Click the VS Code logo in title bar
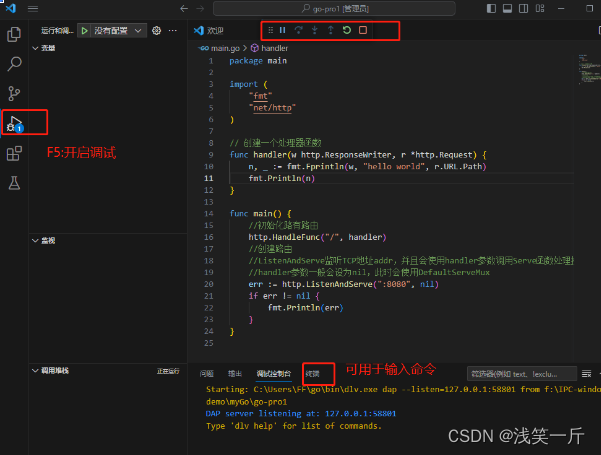This screenshot has height=455, width=601. click(11, 8)
